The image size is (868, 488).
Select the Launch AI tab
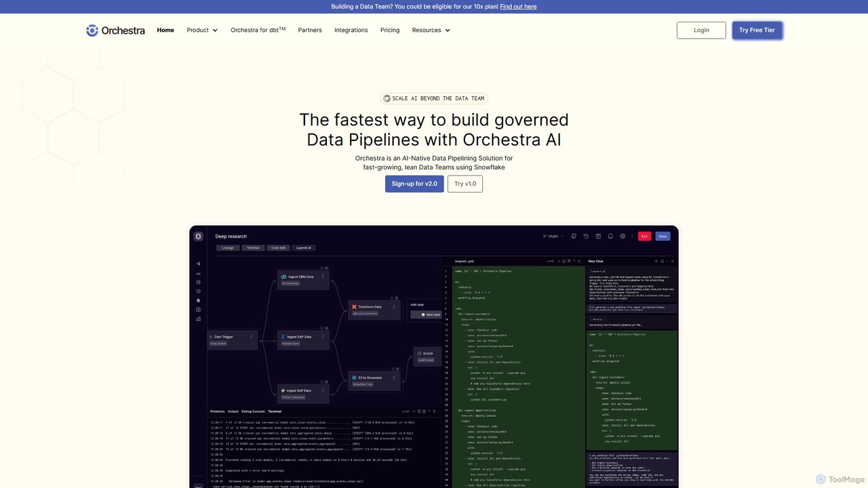(x=304, y=248)
